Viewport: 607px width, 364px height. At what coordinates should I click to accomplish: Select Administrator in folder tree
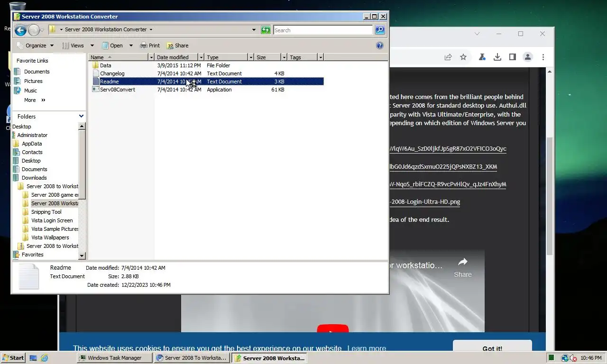click(32, 135)
